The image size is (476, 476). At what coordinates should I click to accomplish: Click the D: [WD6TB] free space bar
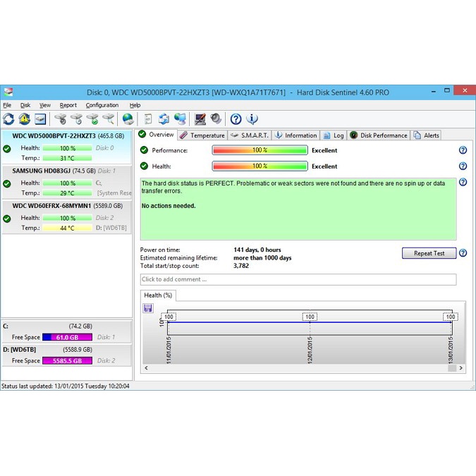coord(67,360)
